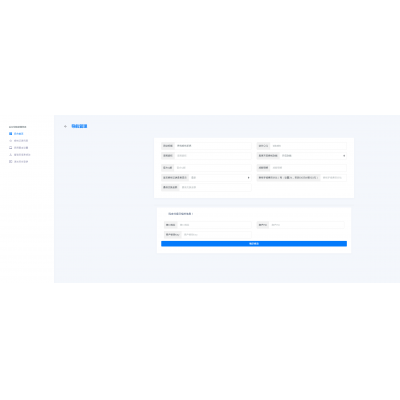This screenshot has height=400, width=400.
Task: Open the dropdown arrow in the left-column select
Action: 248,178
